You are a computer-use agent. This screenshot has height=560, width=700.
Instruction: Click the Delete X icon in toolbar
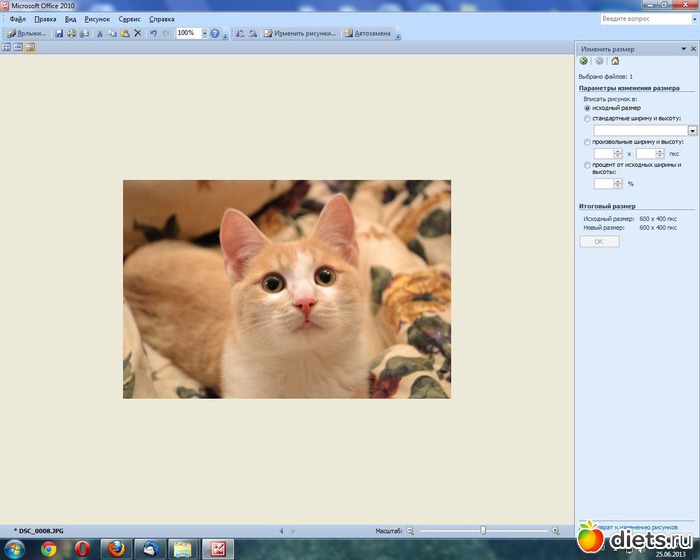coord(138,33)
